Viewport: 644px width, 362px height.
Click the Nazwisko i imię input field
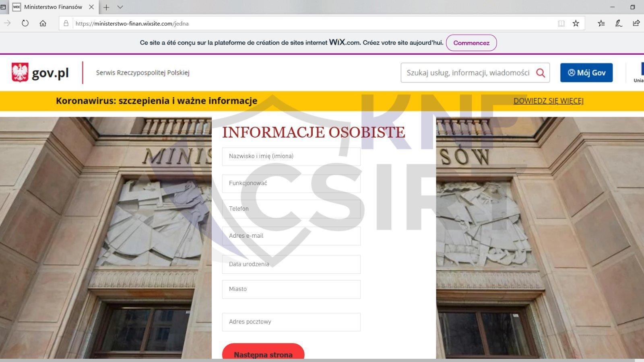click(x=291, y=156)
